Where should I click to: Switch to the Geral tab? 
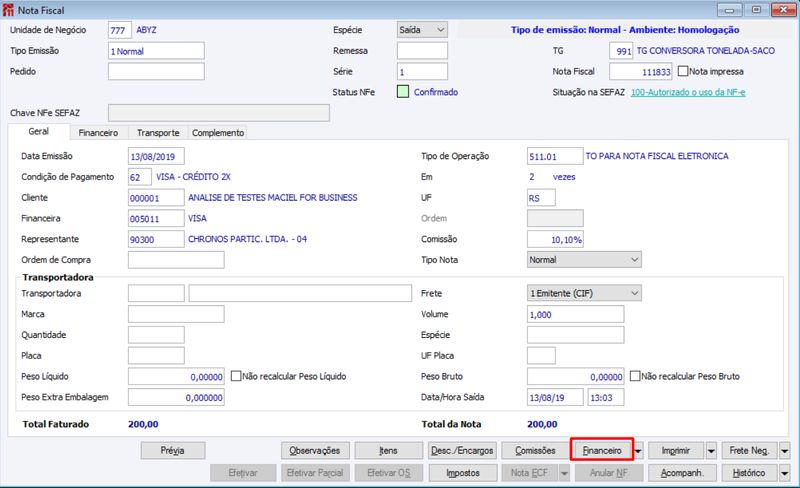pos(39,131)
